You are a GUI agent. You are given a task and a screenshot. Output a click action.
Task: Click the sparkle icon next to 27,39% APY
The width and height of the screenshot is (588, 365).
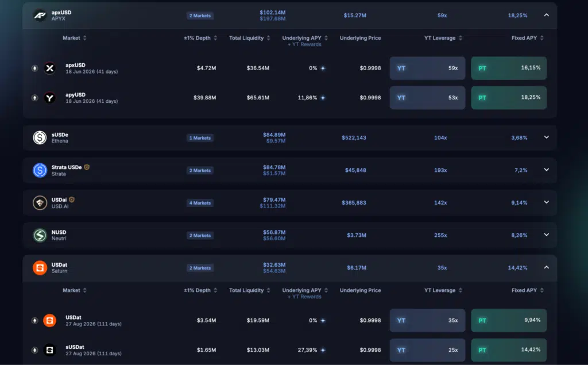(323, 350)
